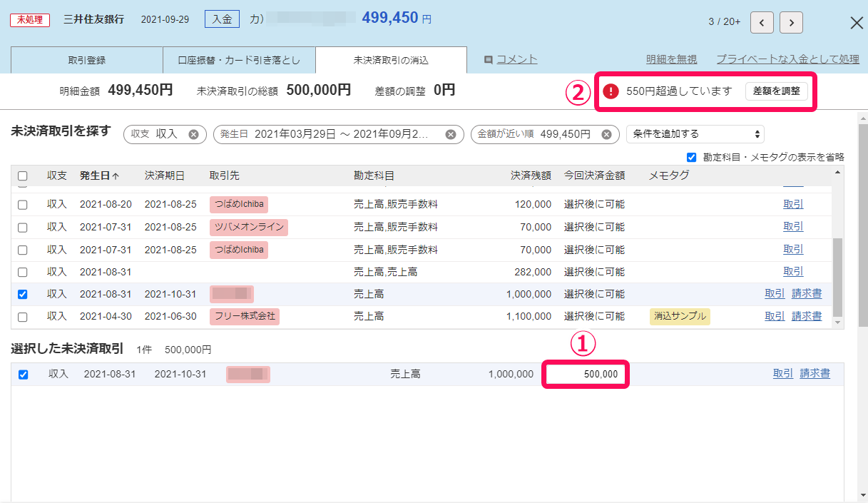Toggle the select-all checkbox in table header
The width and height of the screenshot is (868, 503).
[x=23, y=176]
